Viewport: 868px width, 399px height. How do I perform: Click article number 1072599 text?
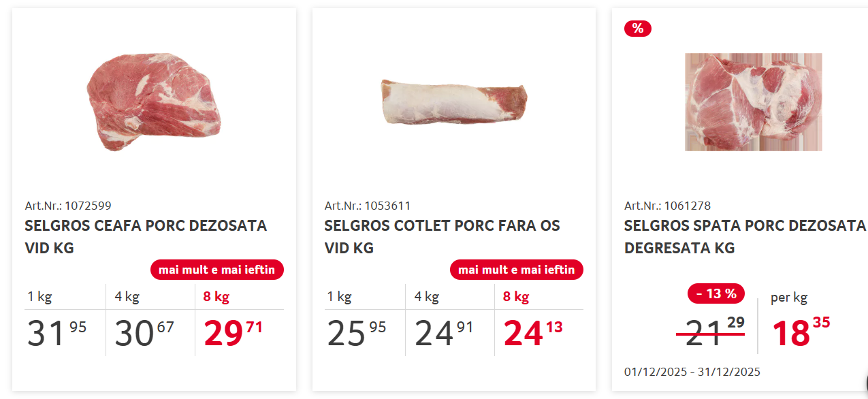coord(68,206)
